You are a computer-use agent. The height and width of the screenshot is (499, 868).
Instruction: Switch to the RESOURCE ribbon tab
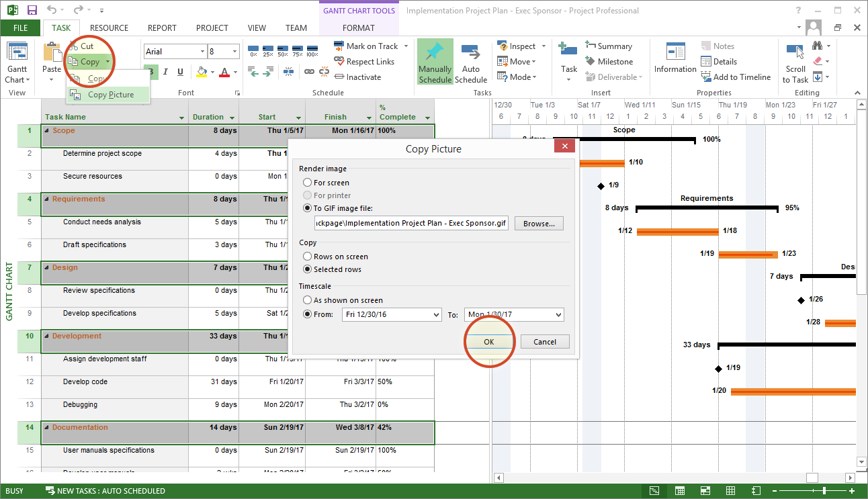[109, 28]
